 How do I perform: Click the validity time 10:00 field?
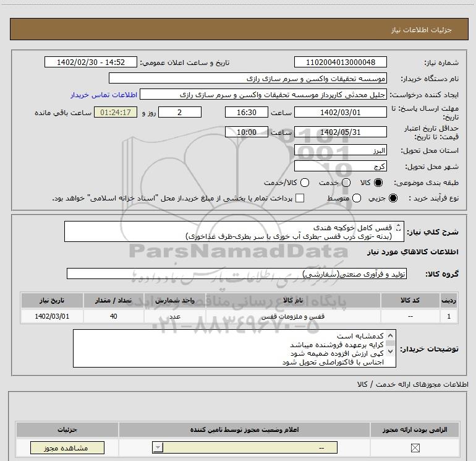point(247,132)
